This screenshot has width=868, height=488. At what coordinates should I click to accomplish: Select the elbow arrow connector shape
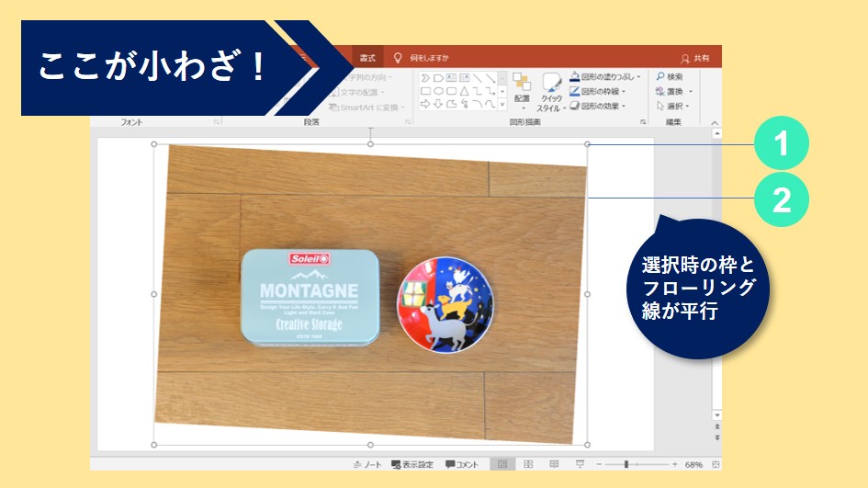tap(490, 91)
